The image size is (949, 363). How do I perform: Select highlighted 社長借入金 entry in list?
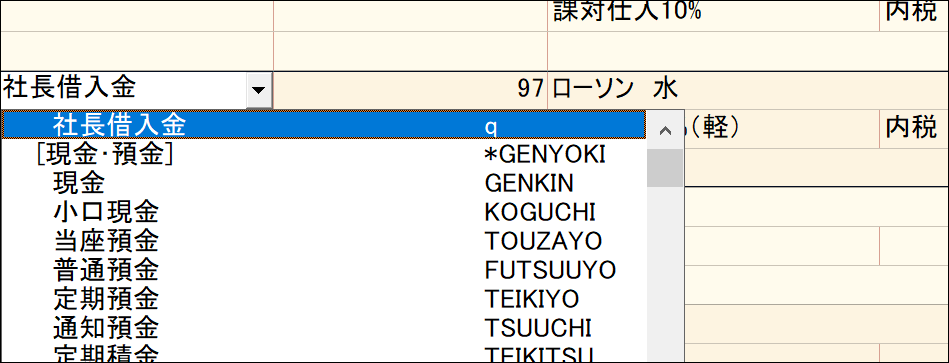(x=324, y=126)
